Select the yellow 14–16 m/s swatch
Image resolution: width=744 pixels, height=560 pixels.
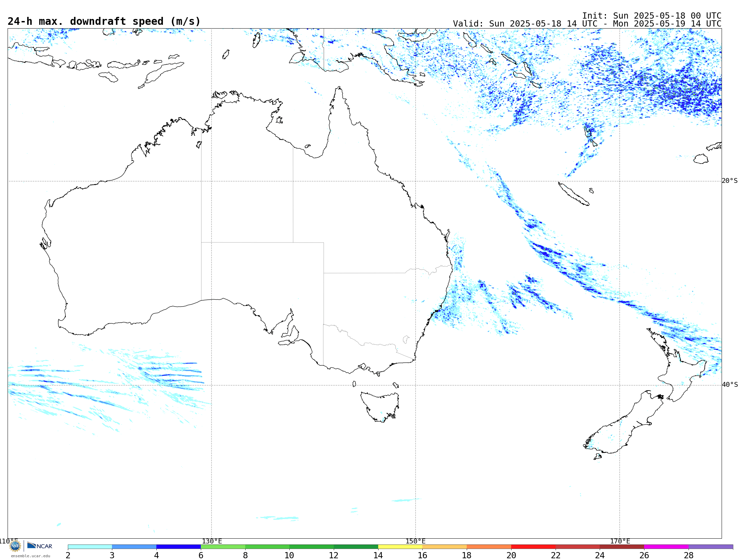tap(400, 547)
